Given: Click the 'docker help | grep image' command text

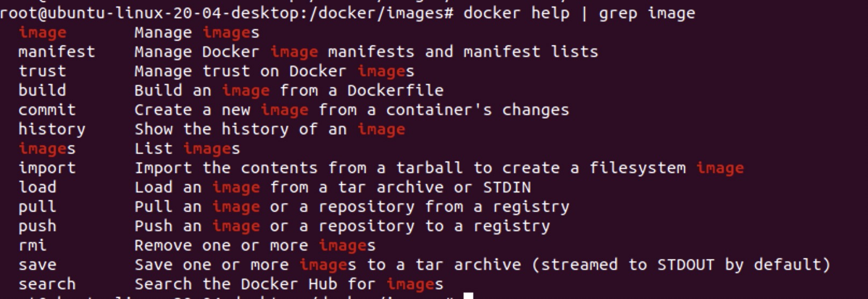Looking at the screenshot, I should tap(579, 13).
